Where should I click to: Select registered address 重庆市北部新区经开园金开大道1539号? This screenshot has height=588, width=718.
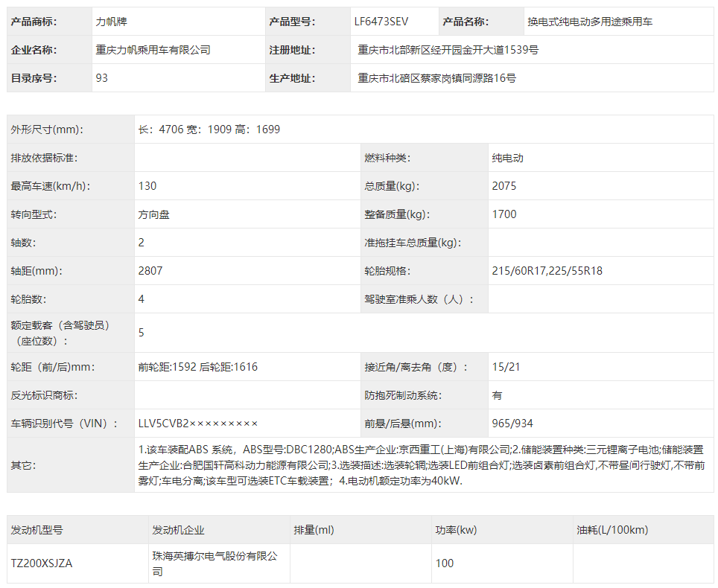(448, 50)
